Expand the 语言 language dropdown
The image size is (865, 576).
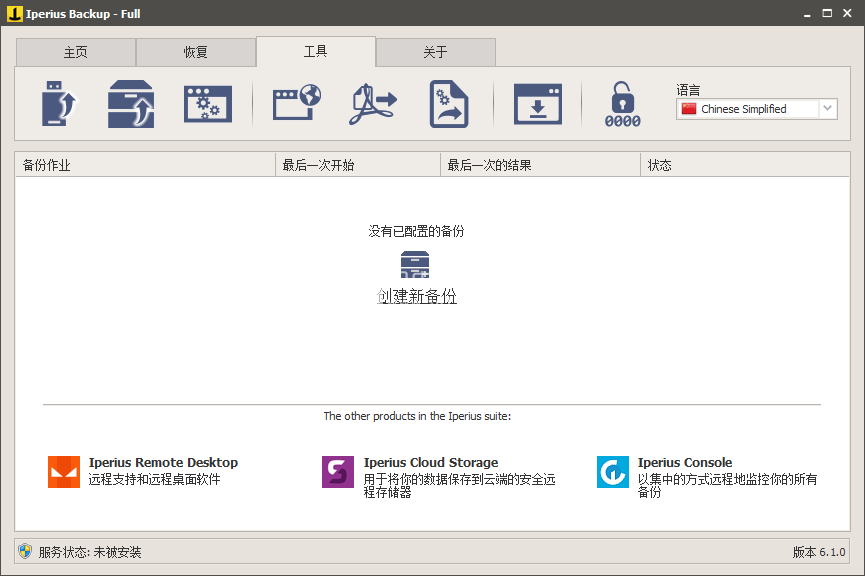[x=827, y=108]
